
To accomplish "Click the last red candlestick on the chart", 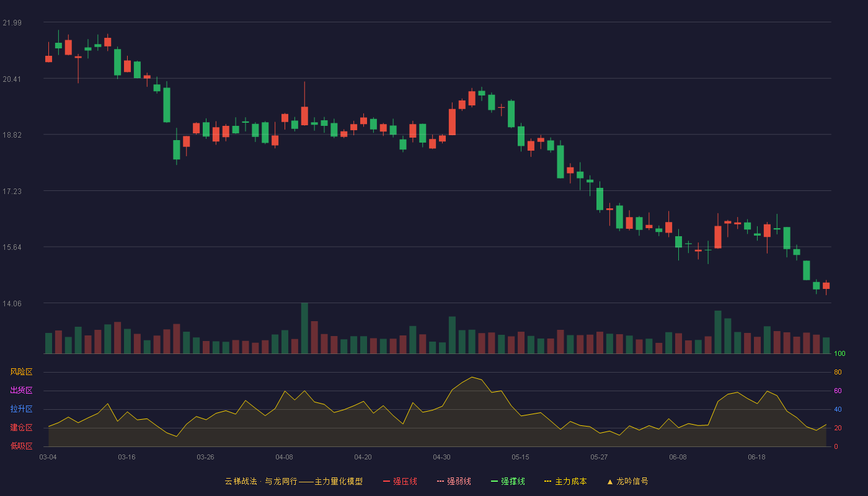I will click(826, 286).
